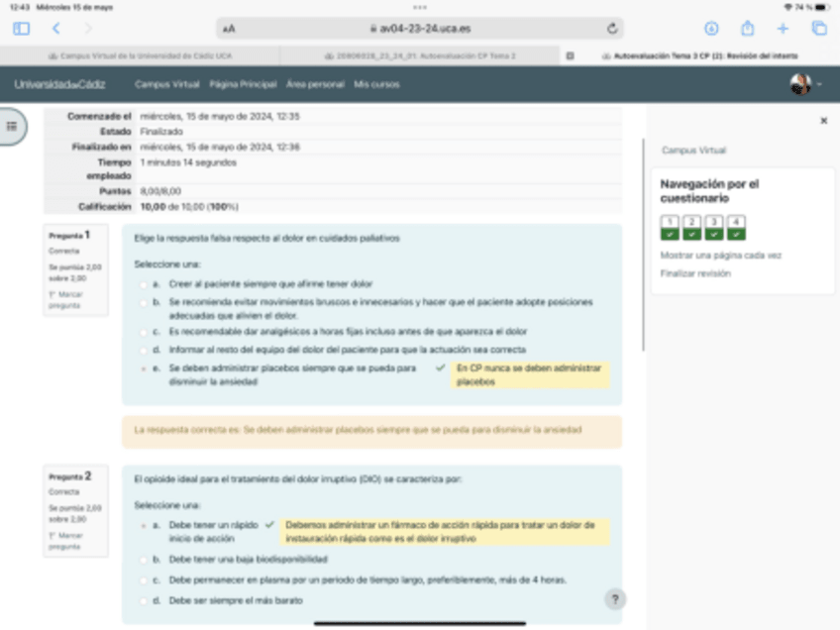Click the 'Finalizar revisión' link
The image size is (840, 630).
click(695, 273)
